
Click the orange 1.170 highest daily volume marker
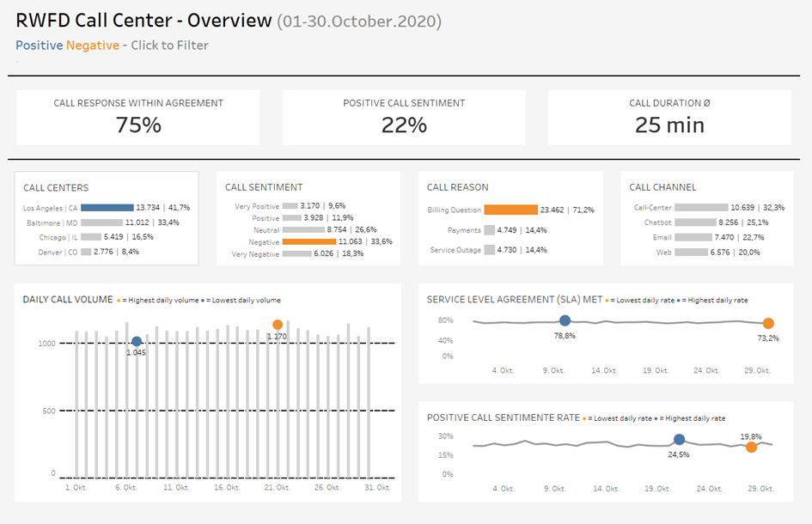278,325
